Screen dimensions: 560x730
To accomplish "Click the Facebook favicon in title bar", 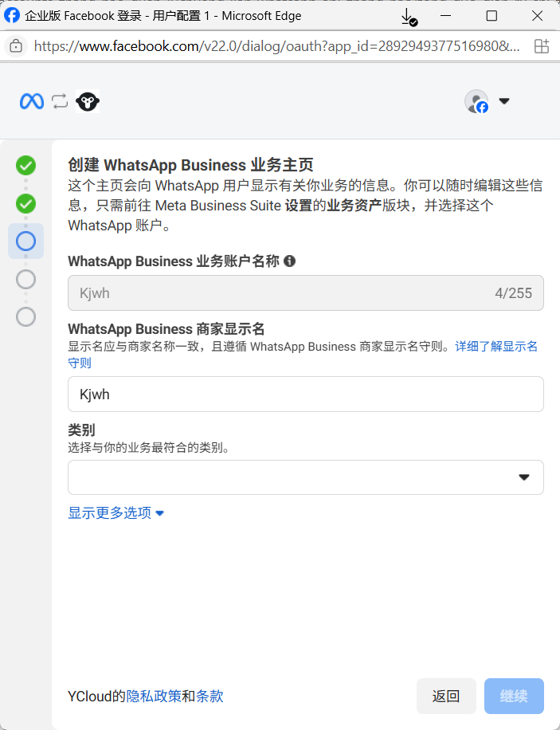I will [12, 15].
